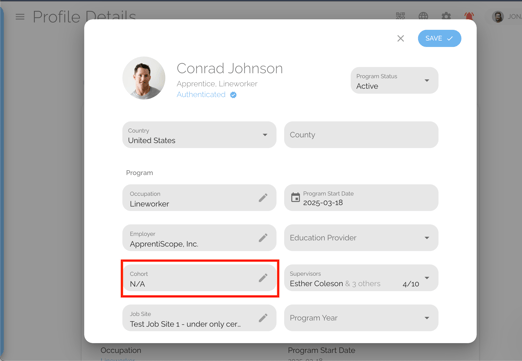Save the profile changes
The image size is (522, 361).
(x=439, y=39)
